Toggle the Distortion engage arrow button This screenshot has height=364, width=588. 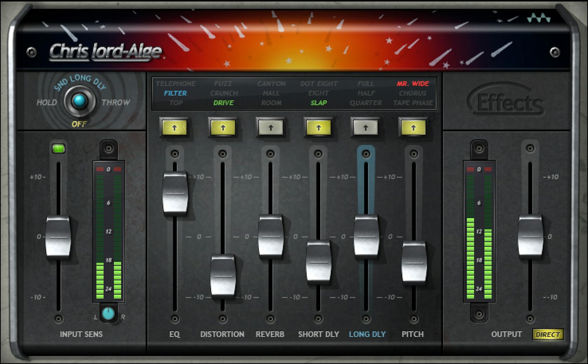[x=223, y=128]
